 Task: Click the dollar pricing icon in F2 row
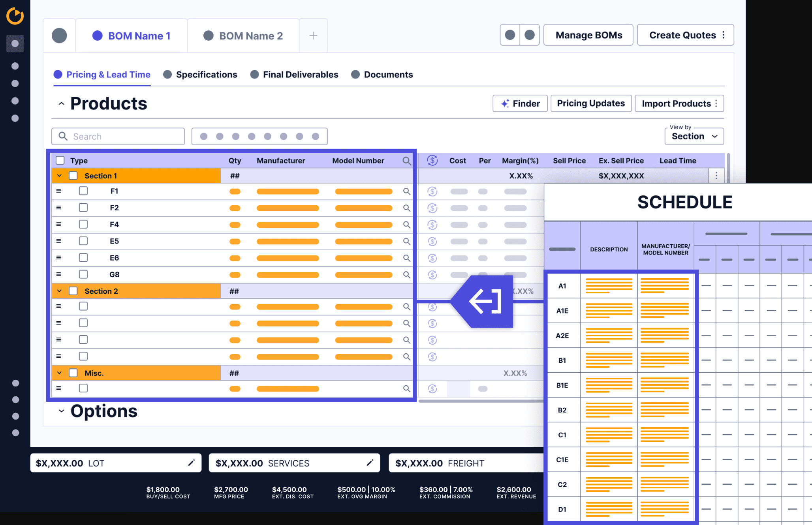coord(432,208)
